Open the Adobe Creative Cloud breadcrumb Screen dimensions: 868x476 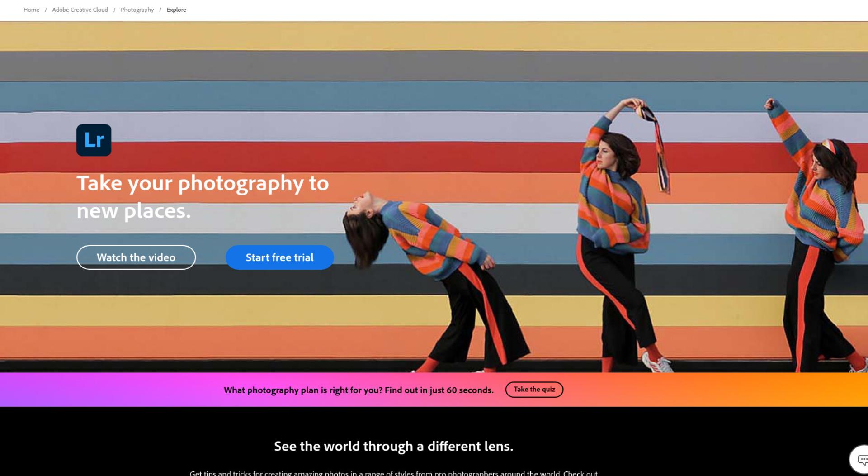click(80, 10)
